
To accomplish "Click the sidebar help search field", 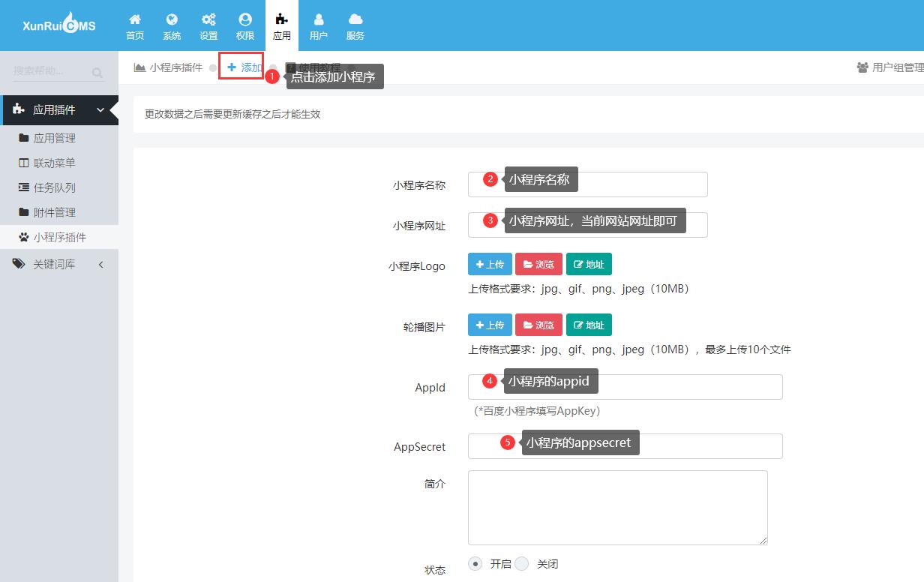I will pos(50,71).
